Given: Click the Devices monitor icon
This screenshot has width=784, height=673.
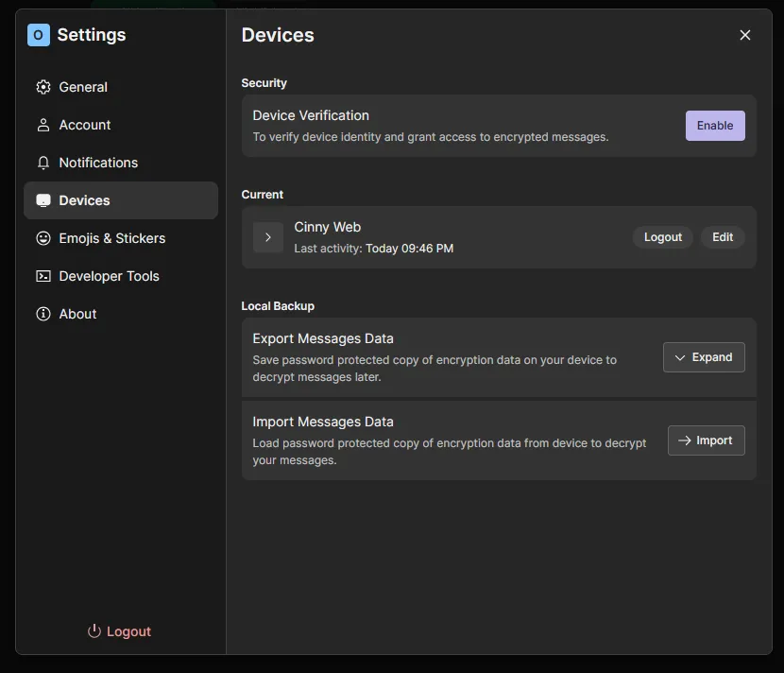Looking at the screenshot, I should point(43,200).
